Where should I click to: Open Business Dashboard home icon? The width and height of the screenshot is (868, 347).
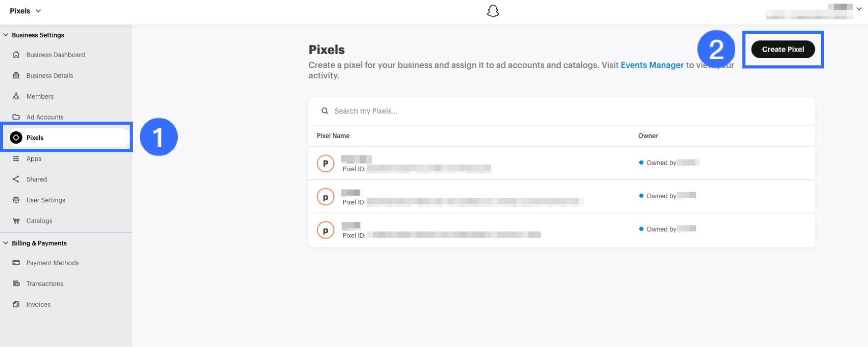pos(16,55)
